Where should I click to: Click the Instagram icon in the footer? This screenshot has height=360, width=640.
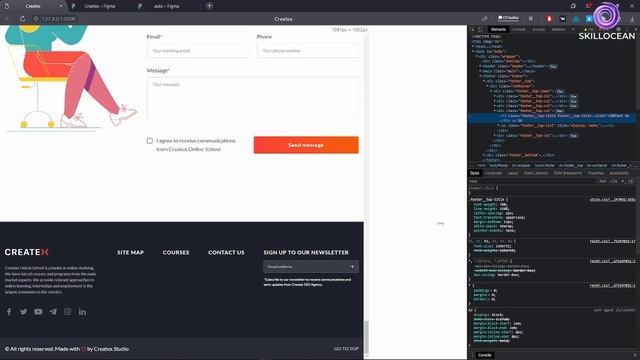coord(67,312)
